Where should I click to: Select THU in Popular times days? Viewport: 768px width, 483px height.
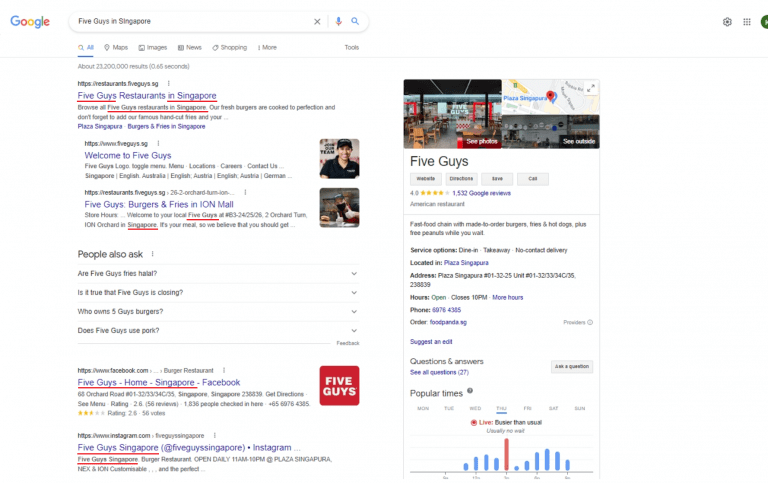pyautogui.click(x=501, y=408)
